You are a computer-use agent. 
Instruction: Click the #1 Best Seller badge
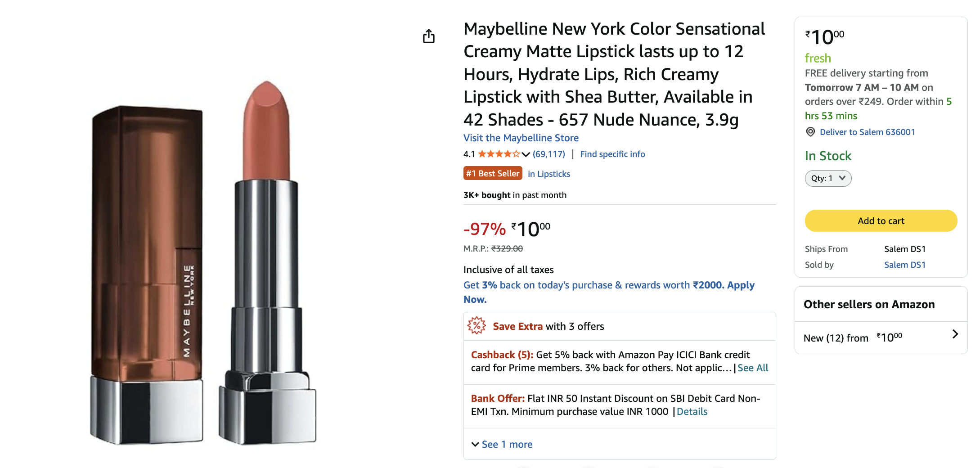(493, 174)
